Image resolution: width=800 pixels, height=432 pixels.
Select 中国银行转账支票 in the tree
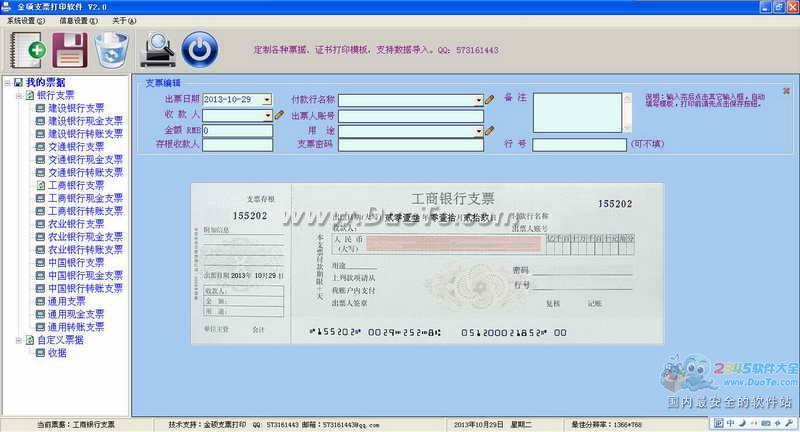click(85, 288)
